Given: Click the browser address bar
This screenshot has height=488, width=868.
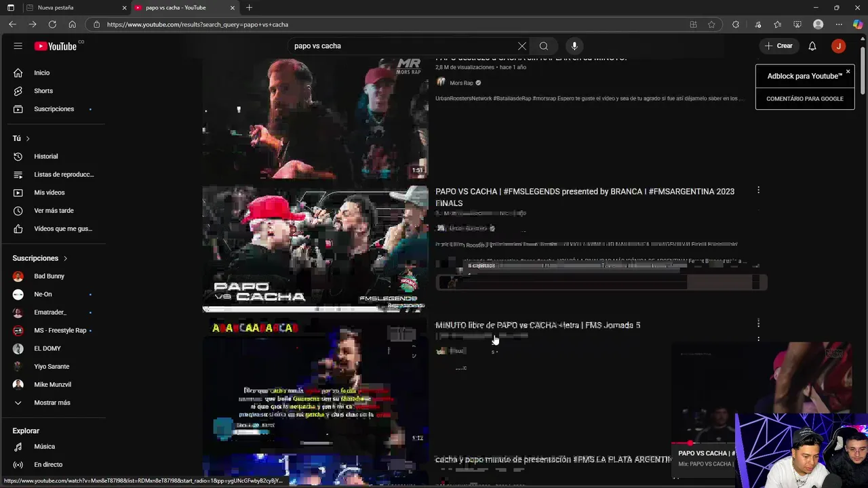Looking at the screenshot, I should click(393, 24).
